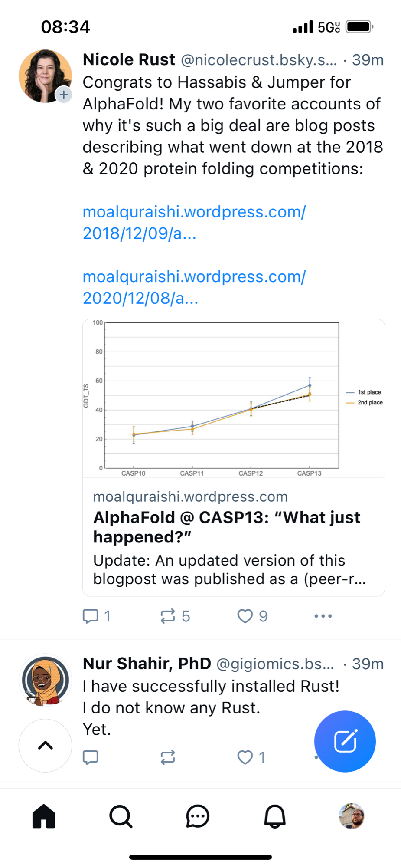Go to Home tab
Screen dimensions: 401x868
pyautogui.click(x=44, y=816)
